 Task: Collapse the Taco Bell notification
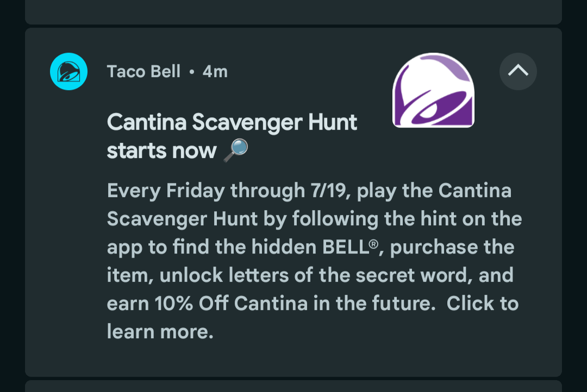pos(518,71)
